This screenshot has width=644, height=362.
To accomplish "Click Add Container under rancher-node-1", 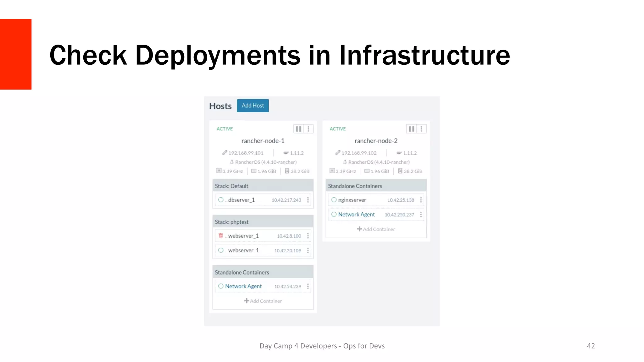I will click(x=263, y=301).
